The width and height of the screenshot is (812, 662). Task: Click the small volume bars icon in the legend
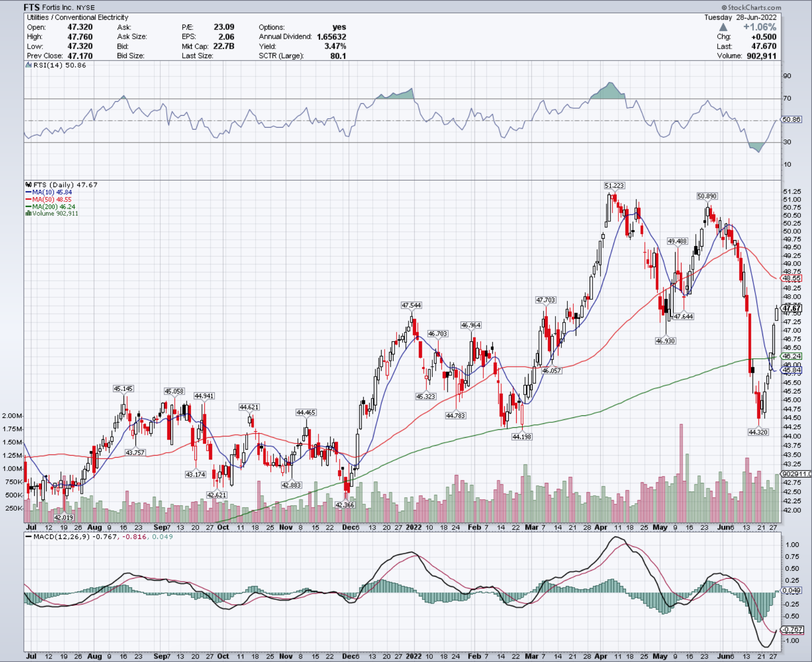click(x=28, y=213)
